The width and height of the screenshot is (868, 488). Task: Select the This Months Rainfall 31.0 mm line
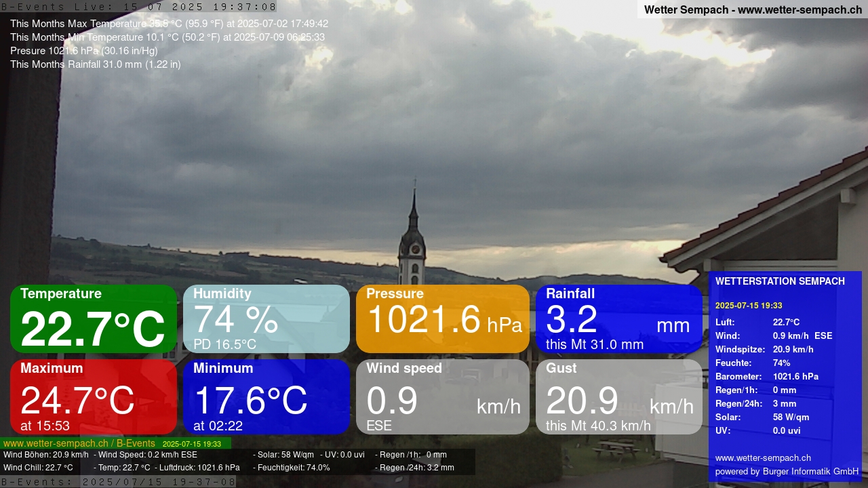96,64
